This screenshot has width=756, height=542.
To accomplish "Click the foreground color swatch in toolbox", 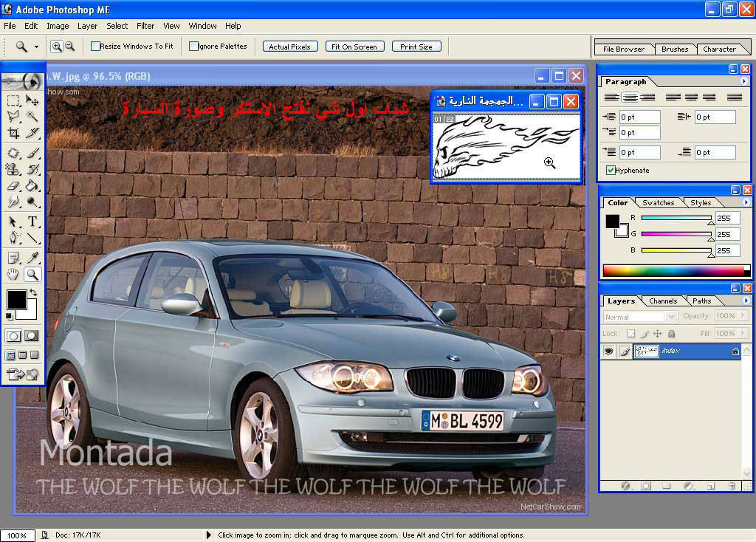I will [16, 300].
